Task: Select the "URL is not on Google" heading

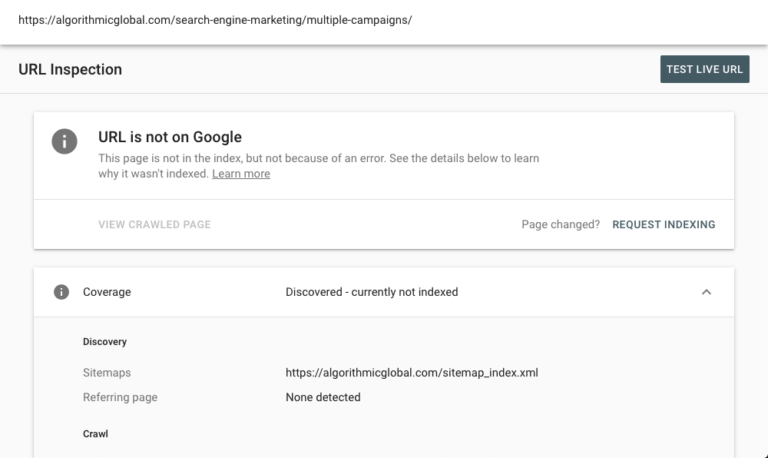Action: [x=170, y=137]
